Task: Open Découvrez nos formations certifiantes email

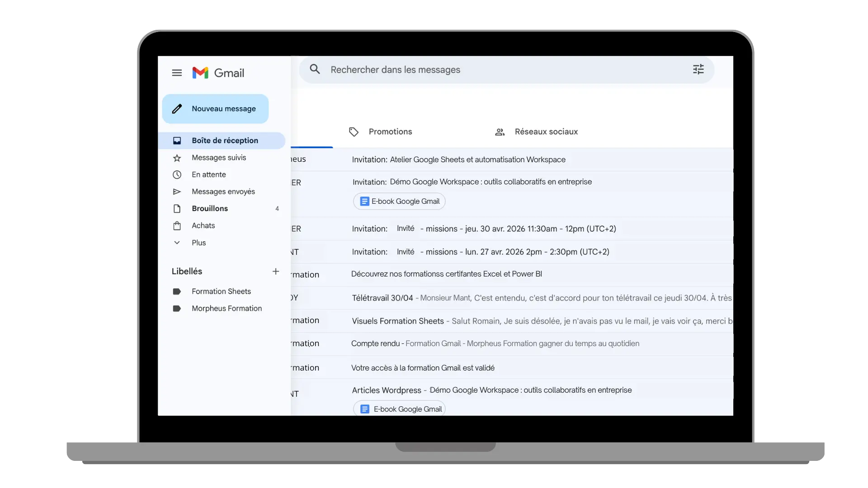Action: tap(512, 274)
